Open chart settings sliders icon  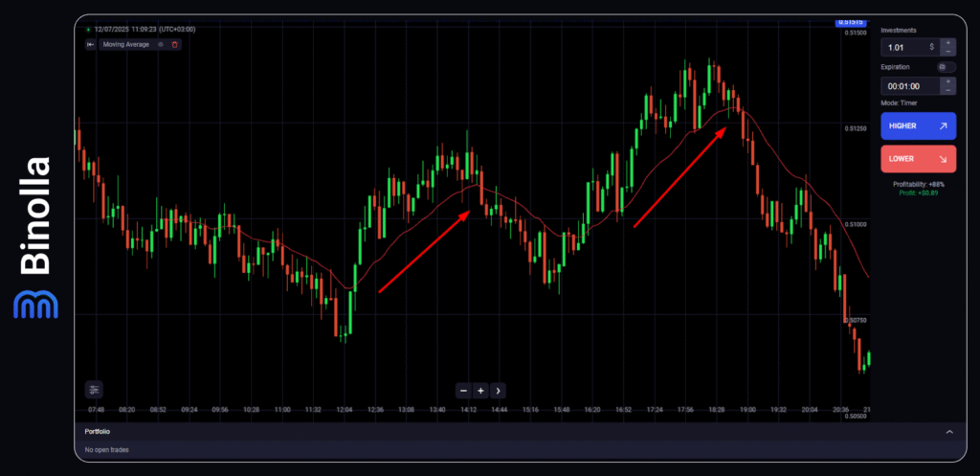pos(93,390)
